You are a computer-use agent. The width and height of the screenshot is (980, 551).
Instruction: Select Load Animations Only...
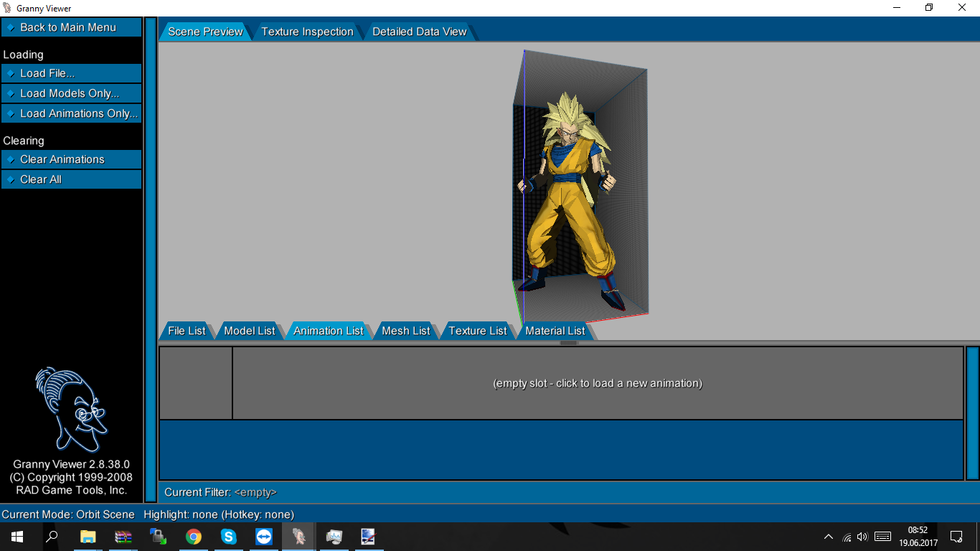pos(72,113)
